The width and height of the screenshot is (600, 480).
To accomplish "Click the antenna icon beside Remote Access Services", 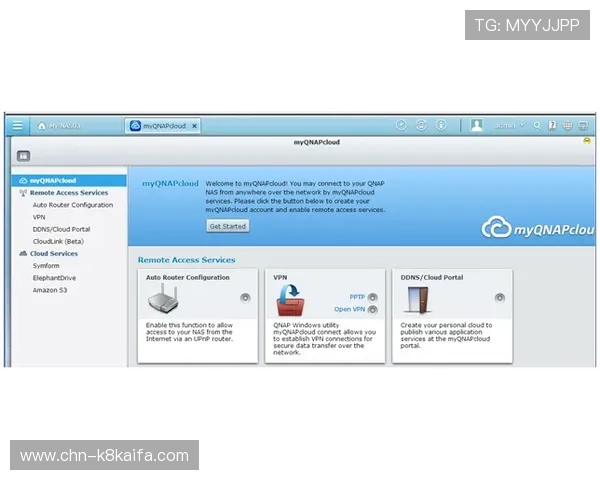I will point(23,193).
